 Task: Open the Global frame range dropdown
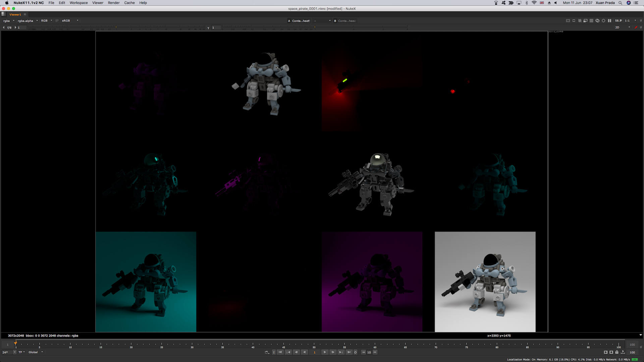pos(36,352)
